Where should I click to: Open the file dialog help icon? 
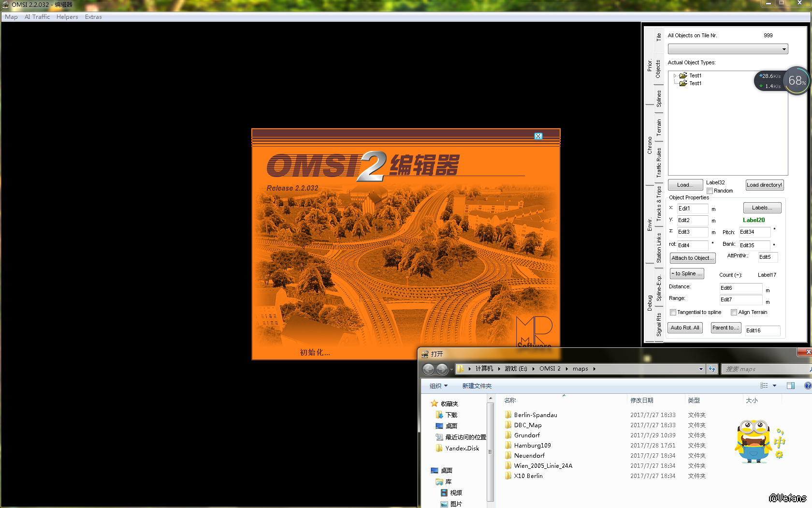pyautogui.click(x=808, y=386)
